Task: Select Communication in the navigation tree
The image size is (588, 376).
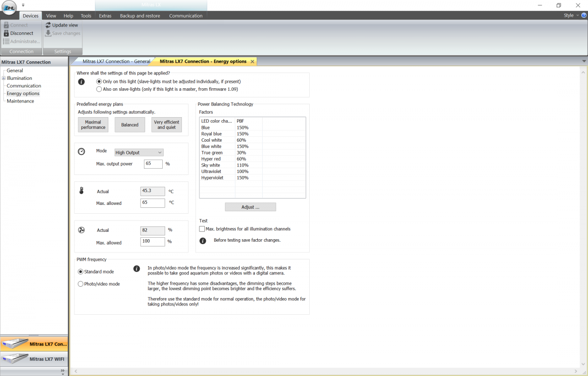Action: 24,86
